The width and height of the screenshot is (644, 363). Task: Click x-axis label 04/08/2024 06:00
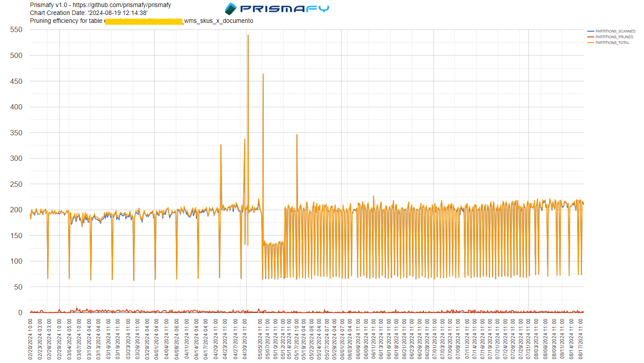177,339
